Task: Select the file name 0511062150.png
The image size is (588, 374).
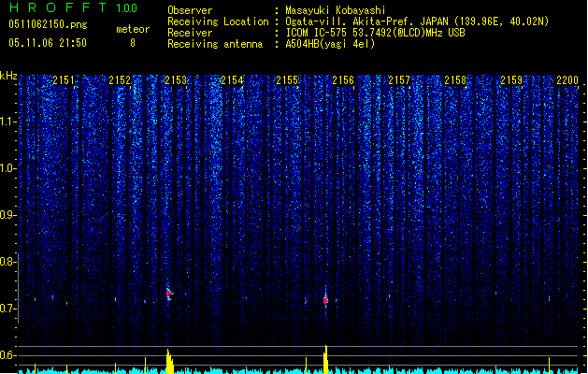Action: [48, 24]
